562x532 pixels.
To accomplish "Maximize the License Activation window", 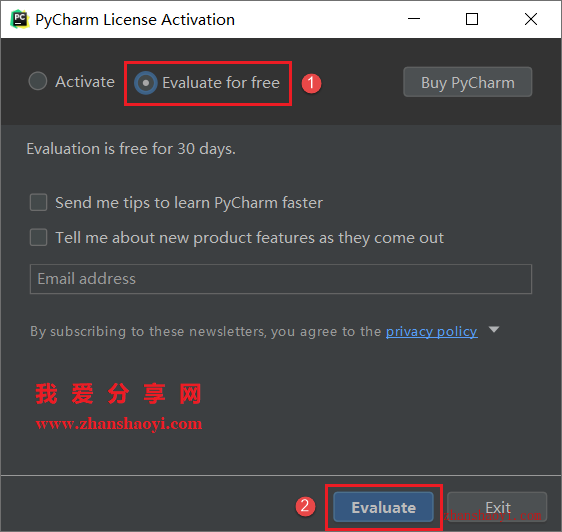I will pos(472,19).
